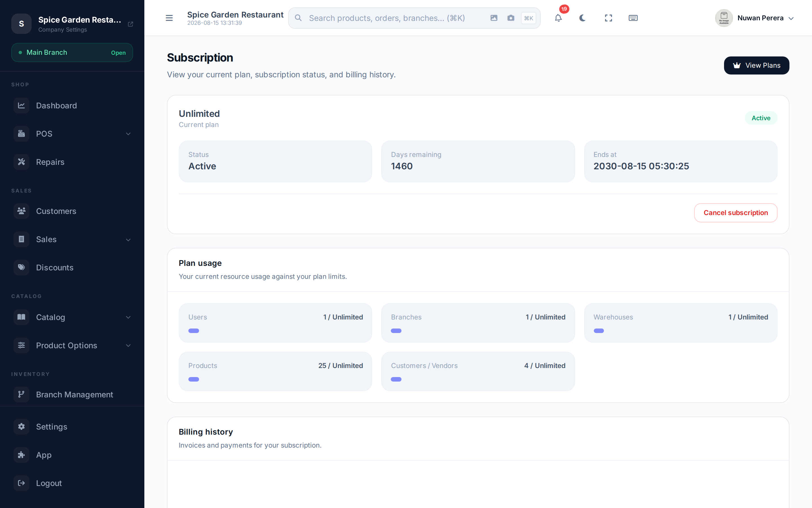Click the Logout arrow icon

tap(21, 483)
